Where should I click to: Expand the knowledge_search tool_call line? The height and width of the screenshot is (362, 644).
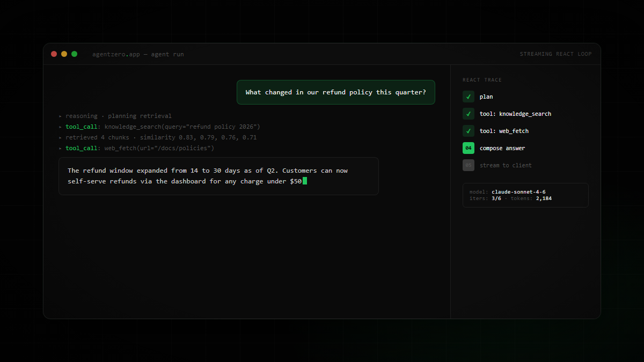[x=159, y=127]
